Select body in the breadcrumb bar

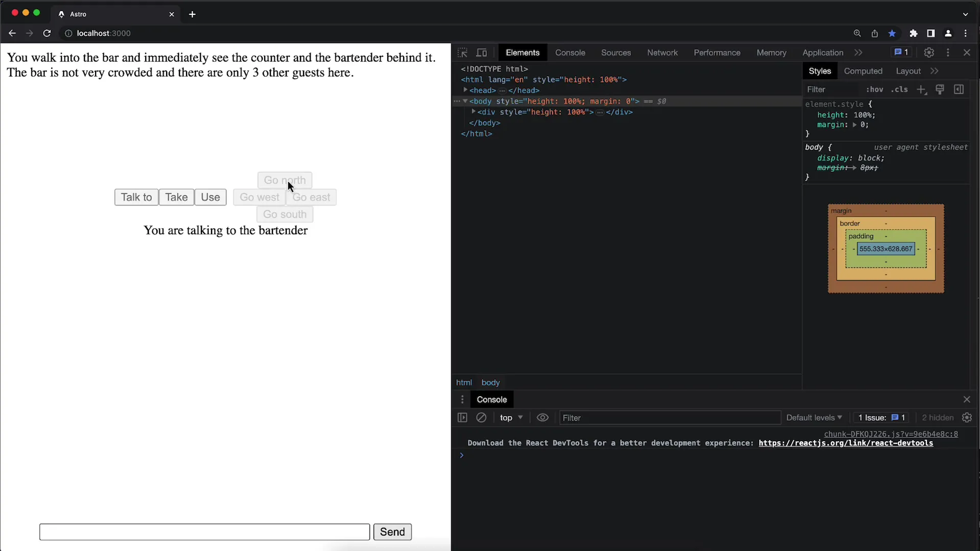[491, 382]
